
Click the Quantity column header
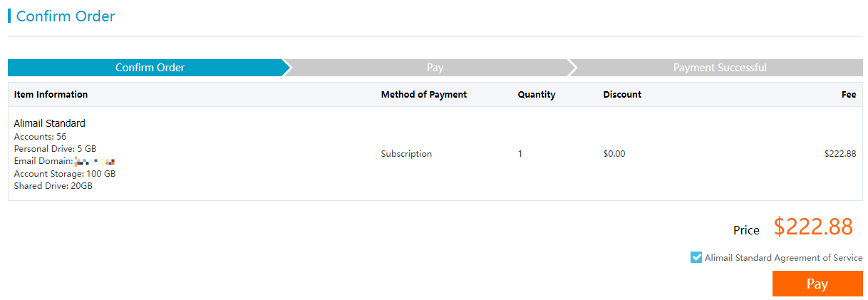pyautogui.click(x=536, y=94)
